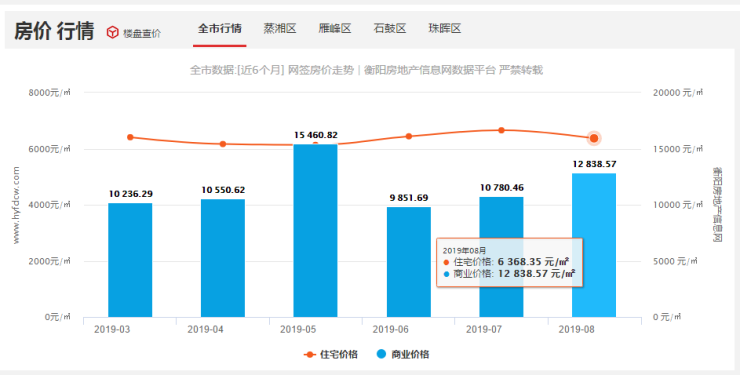Image resolution: width=740 pixels, height=375 pixels.
Task: Click the 2019-03 axis label
Action: click(112, 329)
